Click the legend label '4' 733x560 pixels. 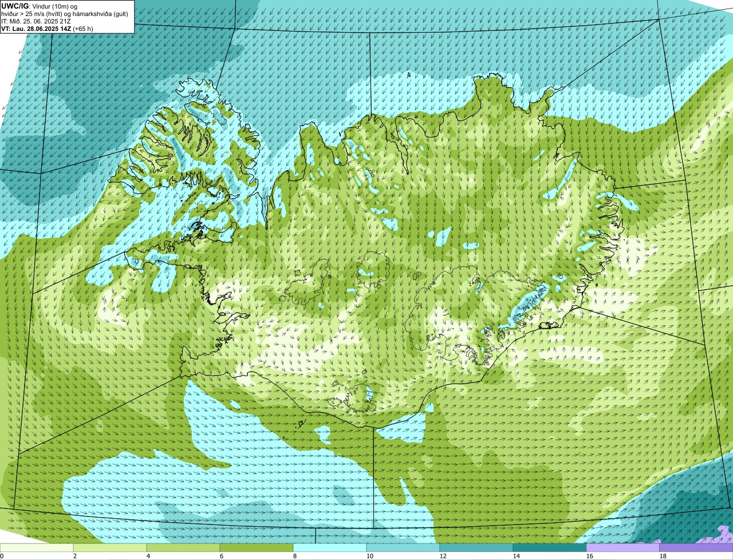click(148, 556)
